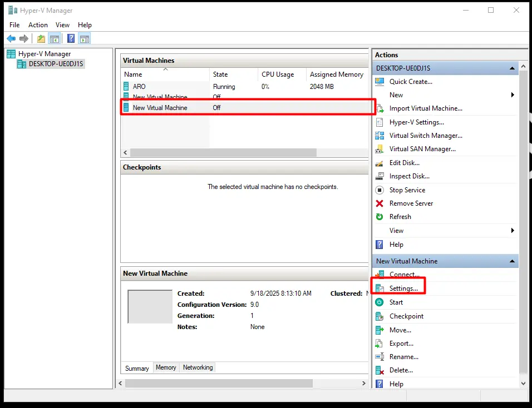Click the Stop Service square icon

pos(380,190)
